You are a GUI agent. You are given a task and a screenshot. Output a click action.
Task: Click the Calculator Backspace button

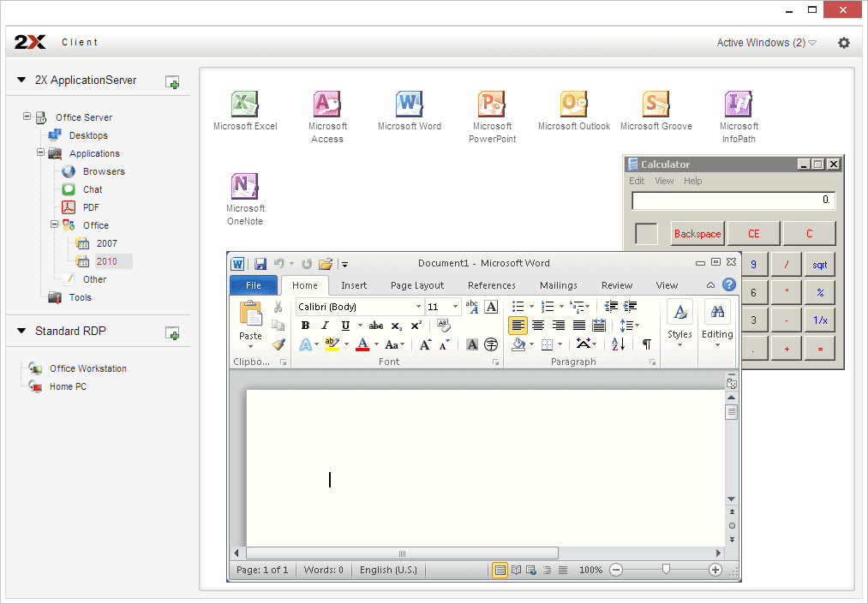697,234
